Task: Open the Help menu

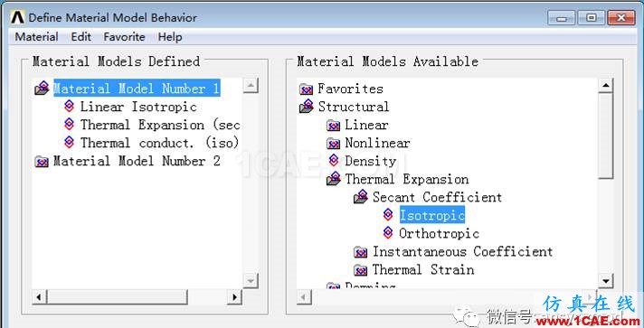Action: point(170,37)
